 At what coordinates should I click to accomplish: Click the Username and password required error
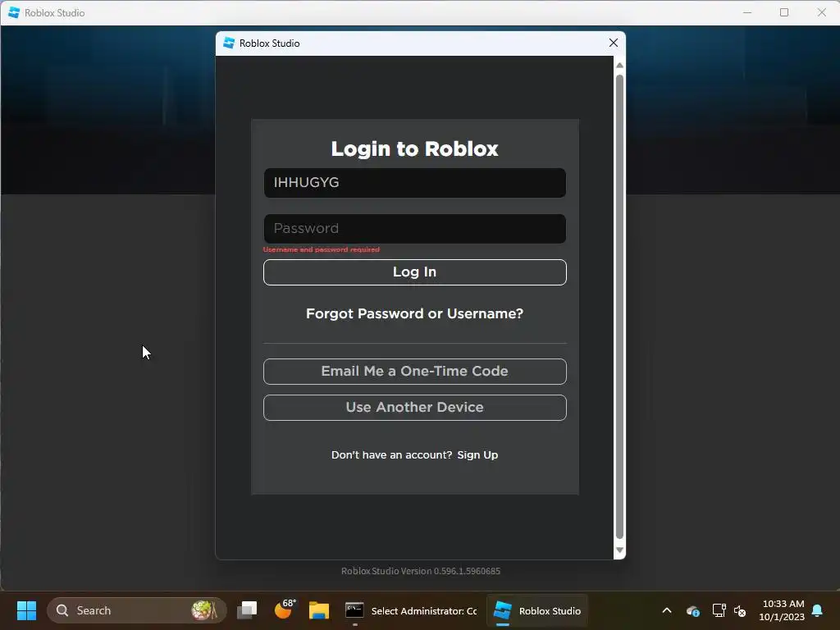[x=321, y=249]
